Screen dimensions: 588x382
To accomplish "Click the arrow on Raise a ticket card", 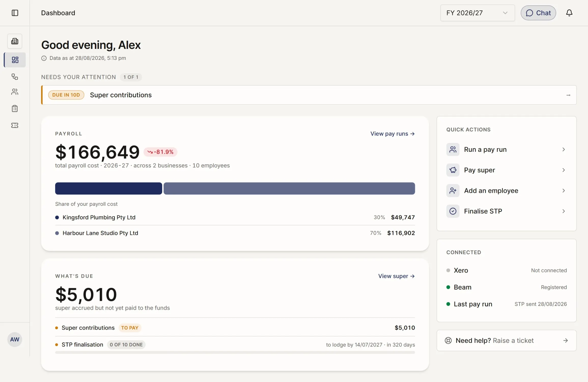I will (565, 340).
